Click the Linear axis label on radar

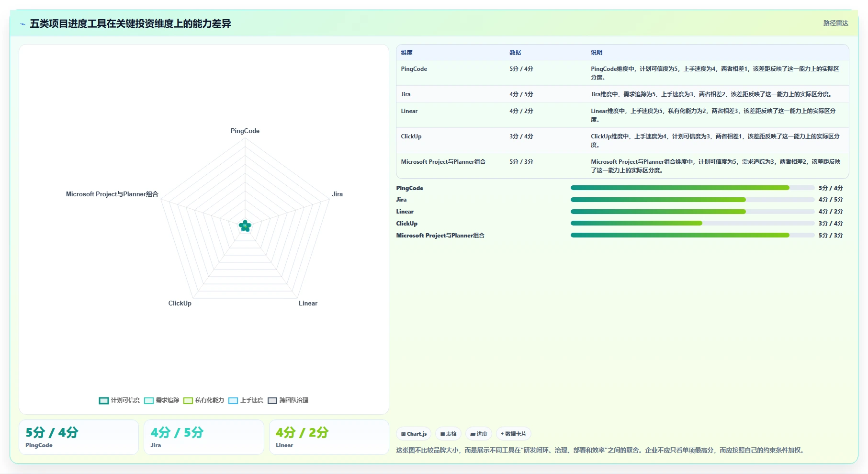point(308,304)
